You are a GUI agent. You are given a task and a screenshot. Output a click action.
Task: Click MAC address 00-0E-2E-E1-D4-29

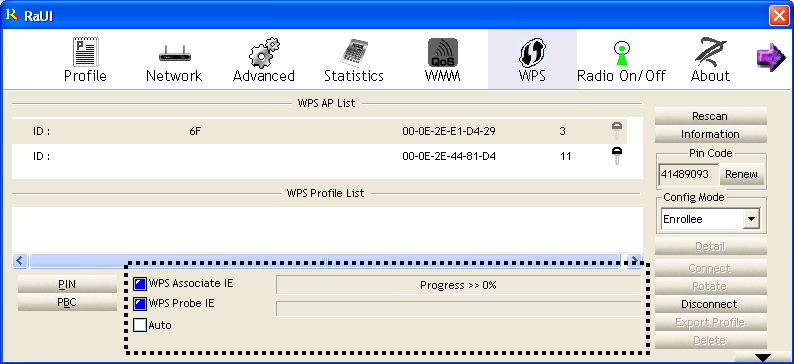tap(449, 132)
